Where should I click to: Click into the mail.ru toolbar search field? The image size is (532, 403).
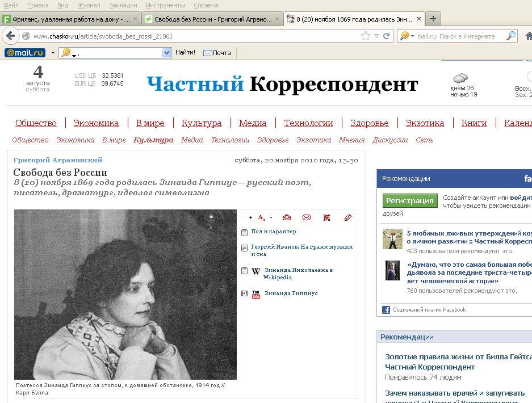pos(115,53)
